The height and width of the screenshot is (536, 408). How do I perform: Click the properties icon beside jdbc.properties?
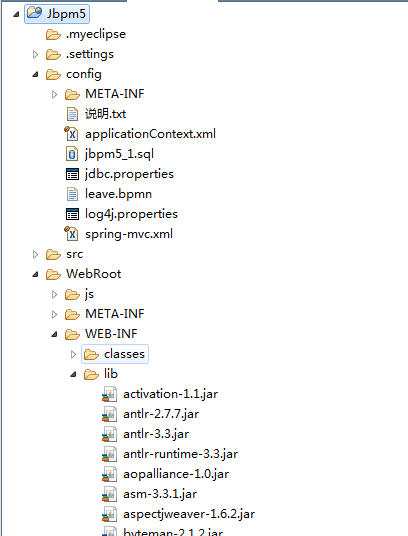click(72, 174)
